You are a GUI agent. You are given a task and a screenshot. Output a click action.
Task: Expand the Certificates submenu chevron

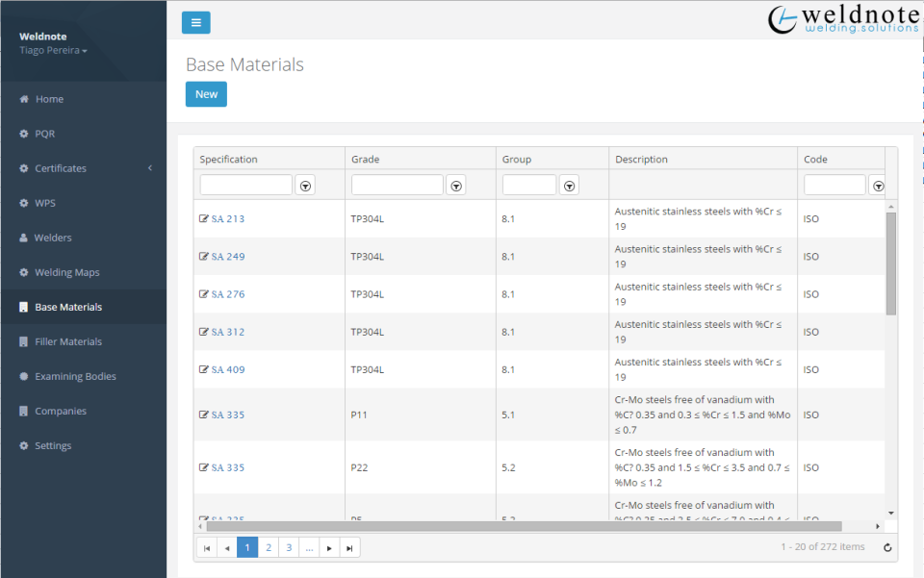pyautogui.click(x=150, y=168)
